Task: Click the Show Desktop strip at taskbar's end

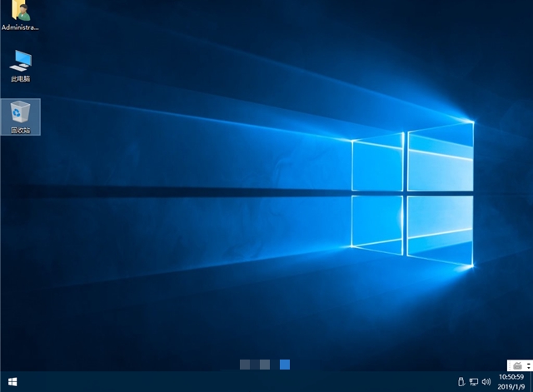Action: tap(531, 383)
